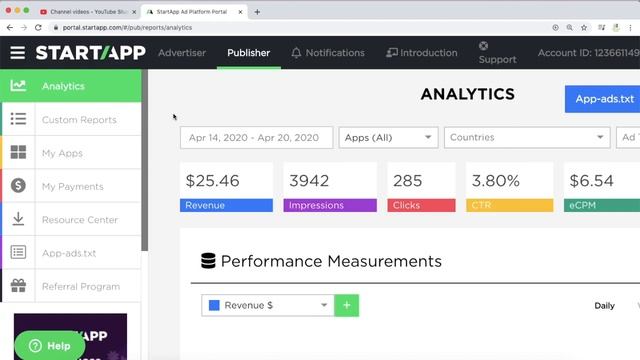Click the Support lifebuoy icon
Screen dimensions: 640x360
tap(483, 46)
